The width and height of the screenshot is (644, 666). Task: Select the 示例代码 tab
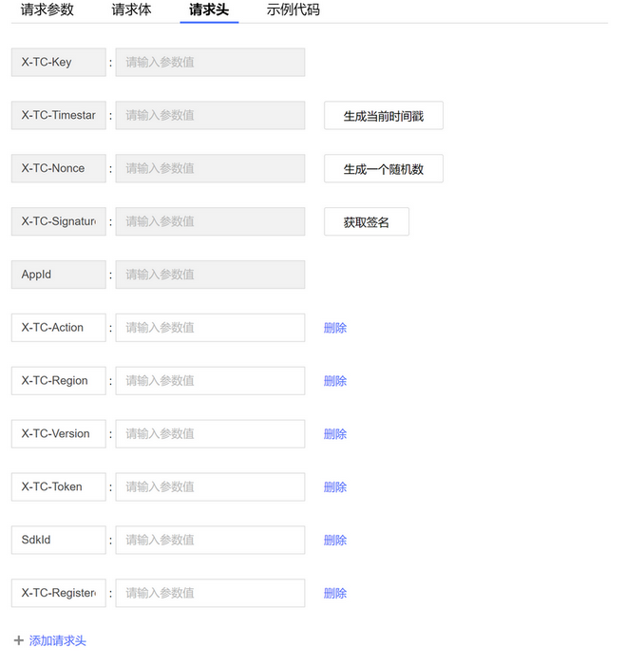pyautogui.click(x=293, y=10)
